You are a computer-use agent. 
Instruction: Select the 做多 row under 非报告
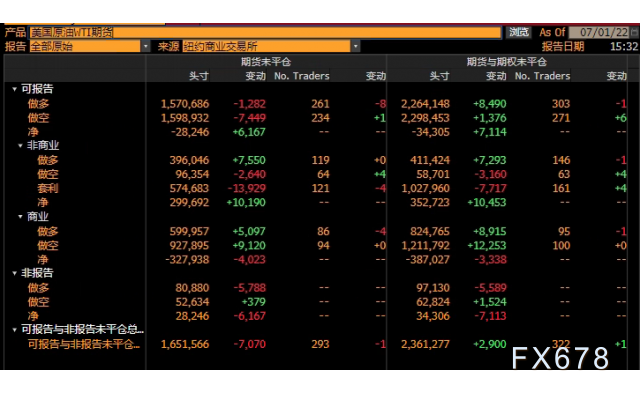[38, 288]
